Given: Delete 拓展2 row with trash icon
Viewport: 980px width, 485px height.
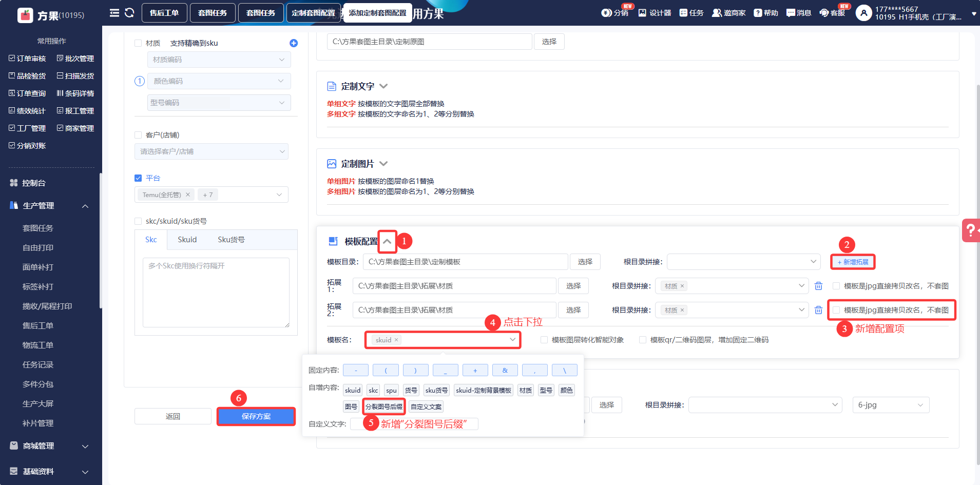Looking at the screenshot, I should pyautogui.click(x=818, y=310).
